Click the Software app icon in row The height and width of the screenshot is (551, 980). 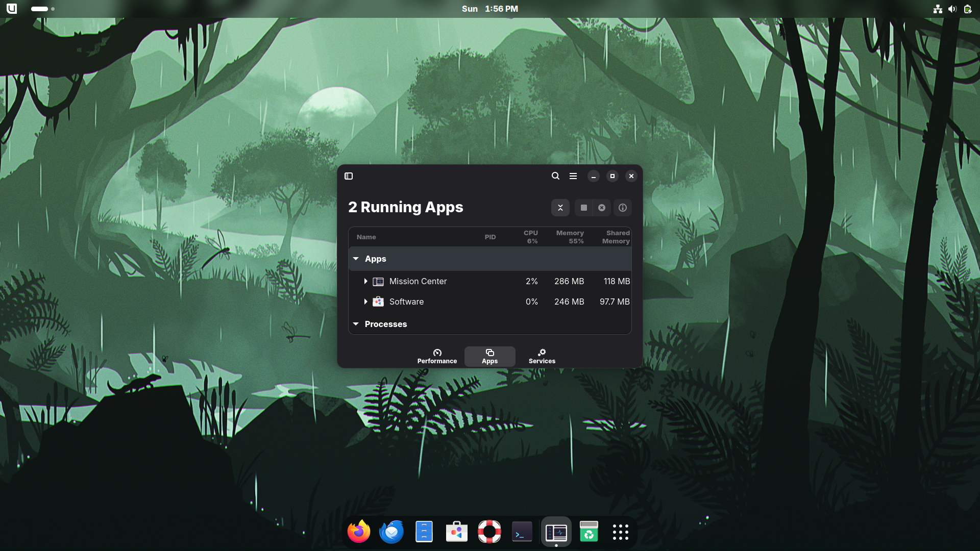[378, 302]
